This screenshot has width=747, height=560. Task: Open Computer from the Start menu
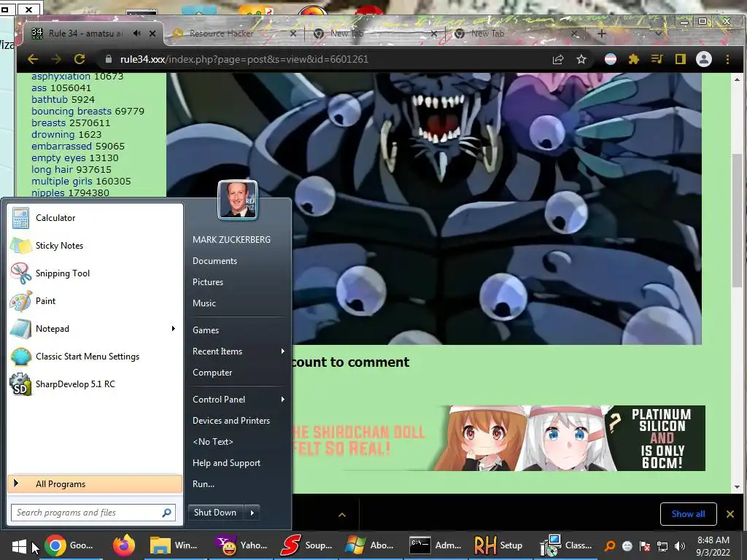[212, 373]
